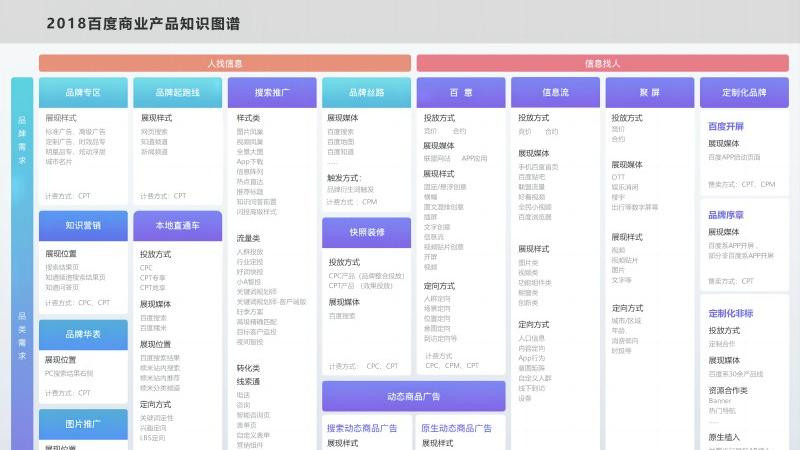
Task: Click 资源合作类 label under 定制化非标
Action: (728, 390)
